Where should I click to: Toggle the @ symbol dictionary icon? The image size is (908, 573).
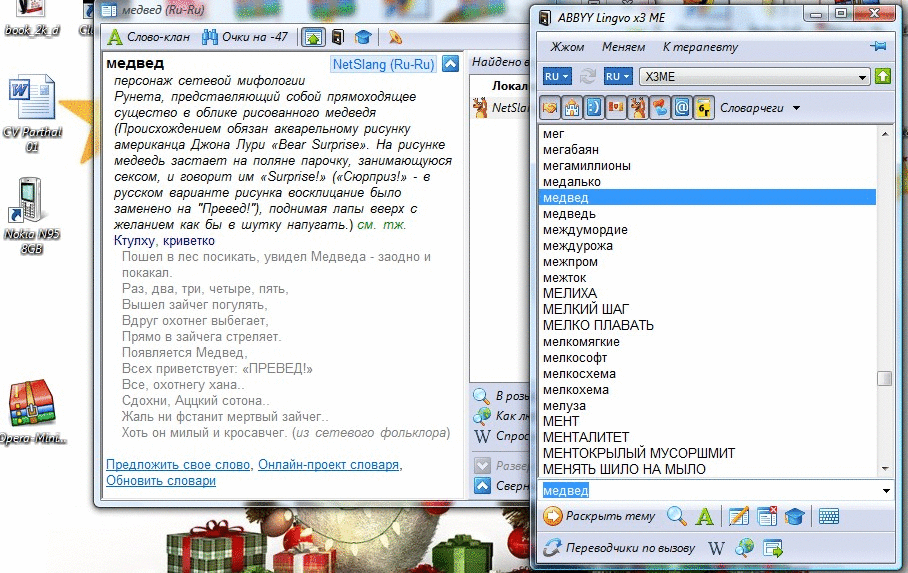point(682,108)
